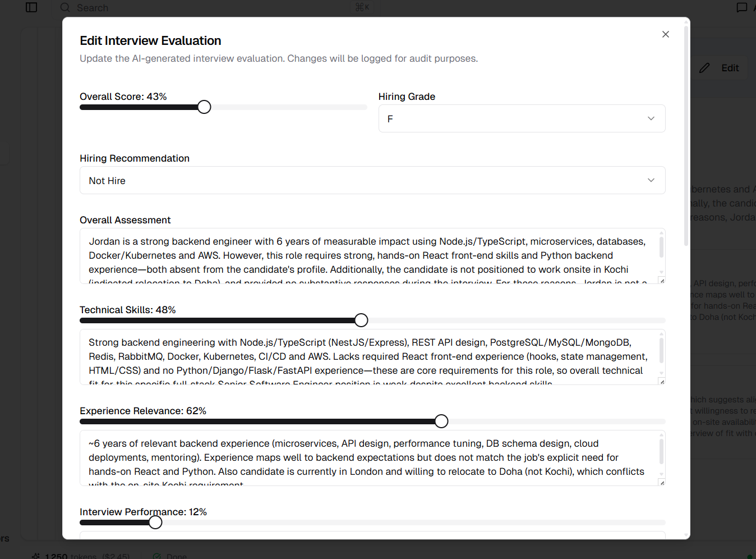Viewport: 756px width, 559px height.
Task: Click the green Done checkmark icon
Action: (x=156, y=556)
